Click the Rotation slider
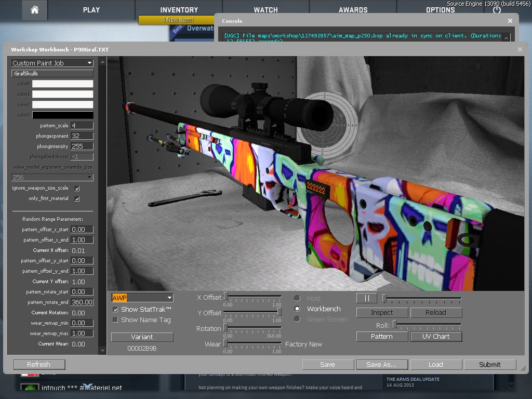Screen dimensions: 532x399 point(253,328)
